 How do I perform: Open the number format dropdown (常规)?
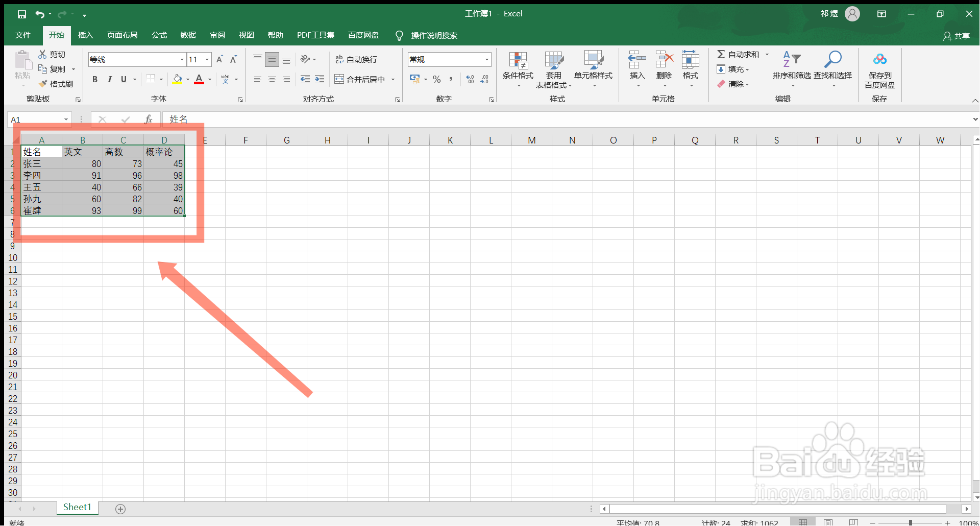point(487,60)
